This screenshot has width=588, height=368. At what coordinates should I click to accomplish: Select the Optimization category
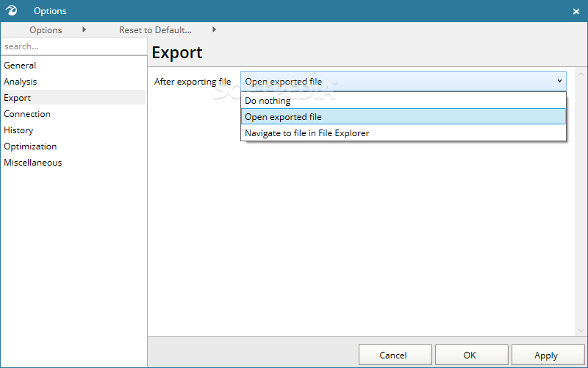click(74, 146)
